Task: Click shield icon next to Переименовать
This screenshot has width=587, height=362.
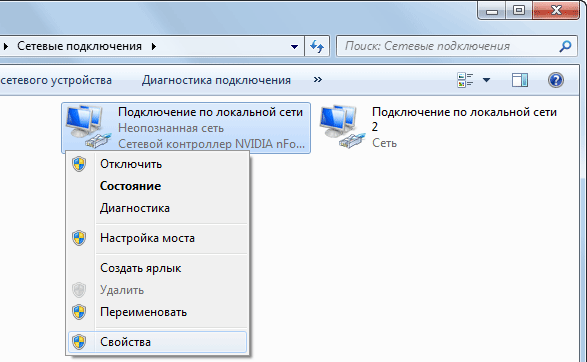Action: pos(79,312)
